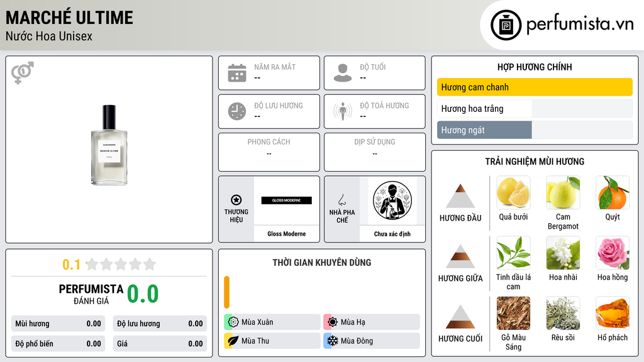Click the THỜI GIAN KHUYÊN DÙNG heading
Screen dimensions: 644x362
321,262
